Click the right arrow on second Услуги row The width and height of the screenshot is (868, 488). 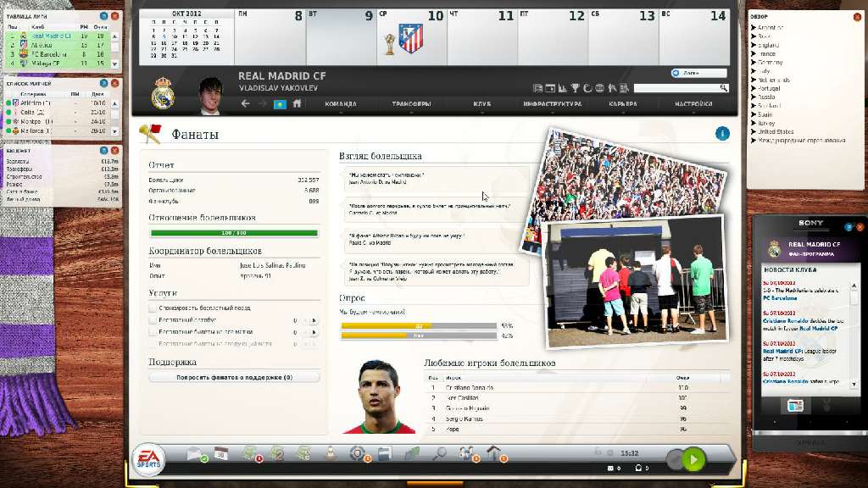pyautogui.click(x=314, y=320)
